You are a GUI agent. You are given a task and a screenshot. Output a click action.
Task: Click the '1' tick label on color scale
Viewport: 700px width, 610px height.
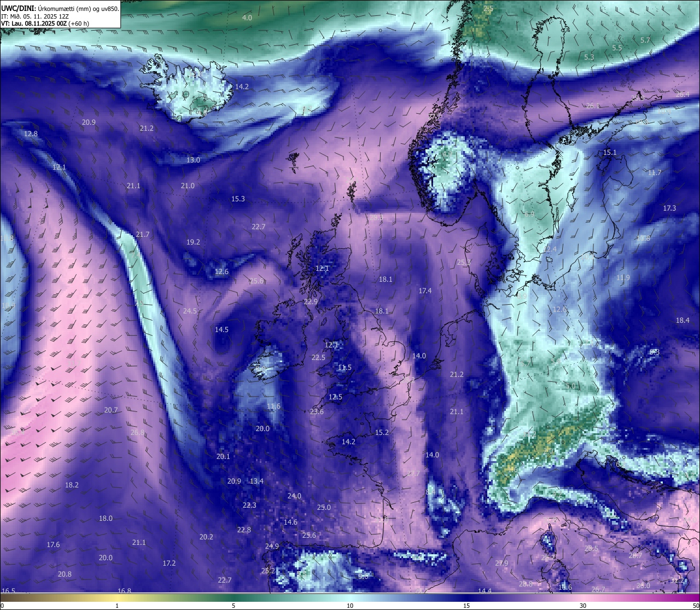(117, 606)
